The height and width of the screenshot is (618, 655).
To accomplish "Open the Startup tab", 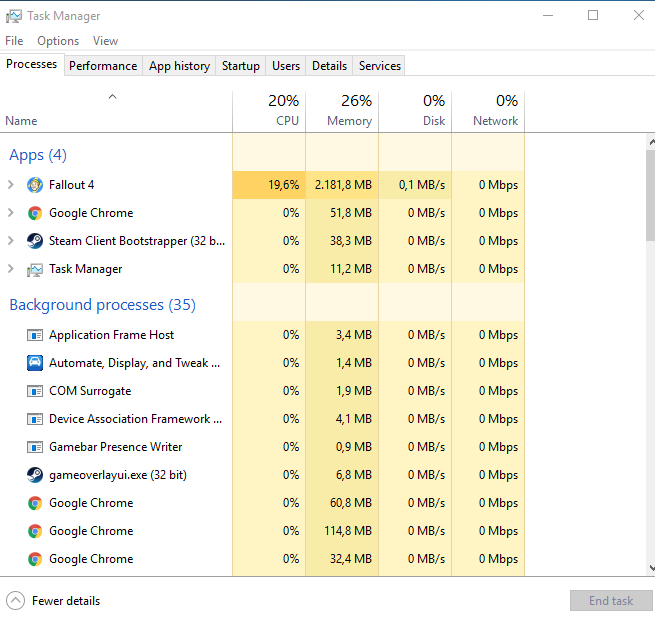I will pyautogui.click(x=240, y=66).
